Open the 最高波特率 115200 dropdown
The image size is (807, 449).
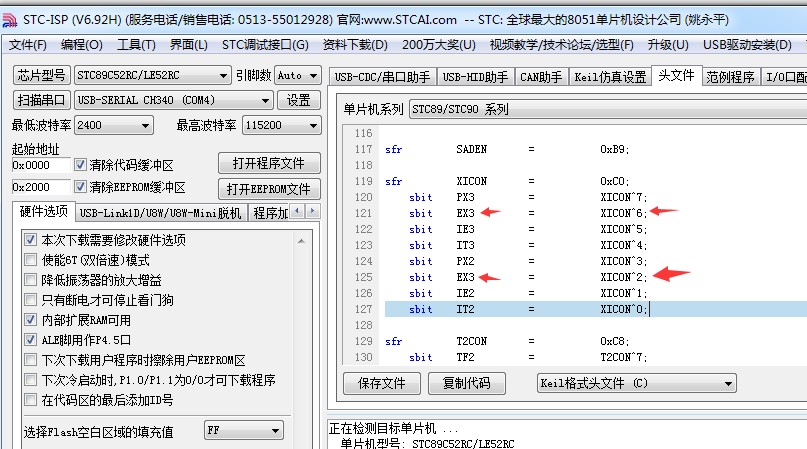click(282, 125)
